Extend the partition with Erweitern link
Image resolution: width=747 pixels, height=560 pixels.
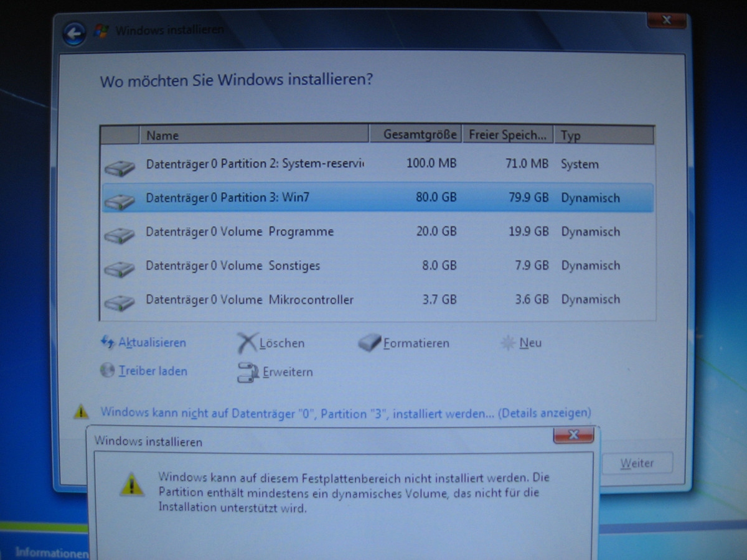pos(288,372)
